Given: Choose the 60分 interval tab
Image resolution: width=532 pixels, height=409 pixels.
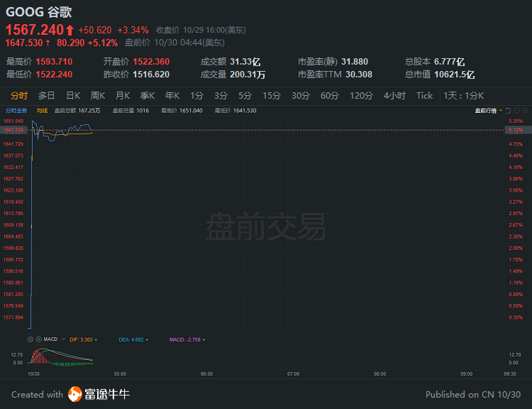Looking at the screenshot, I should pos(329,96).
